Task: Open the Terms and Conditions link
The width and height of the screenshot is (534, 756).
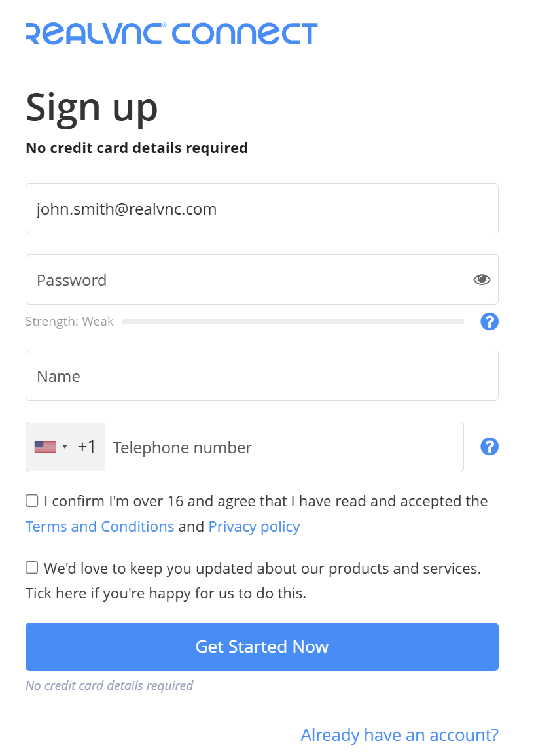Action: (99, 527)
